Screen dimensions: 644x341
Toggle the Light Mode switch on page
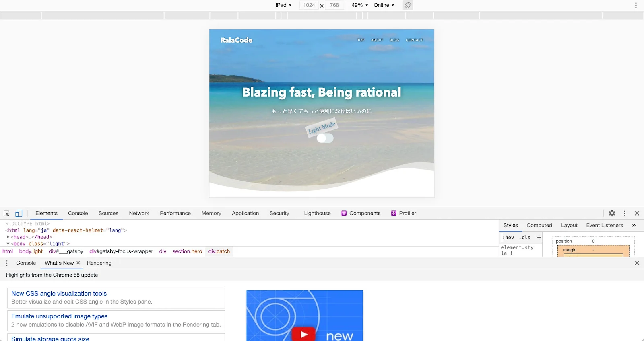[x=325, y=138]
